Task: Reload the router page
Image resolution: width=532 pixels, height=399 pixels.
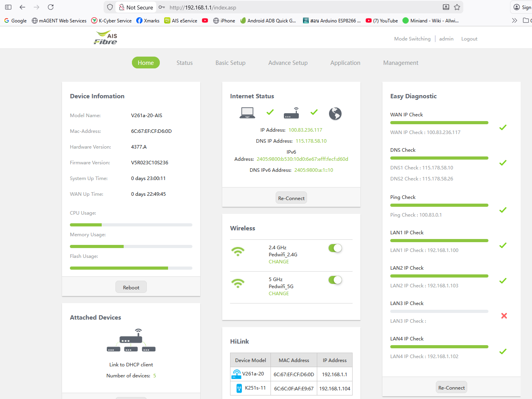Action: click(x=51, y=7)
